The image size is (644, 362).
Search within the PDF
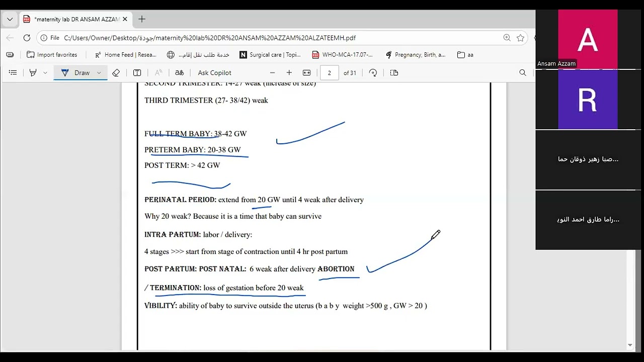click(x=523, y=73)
